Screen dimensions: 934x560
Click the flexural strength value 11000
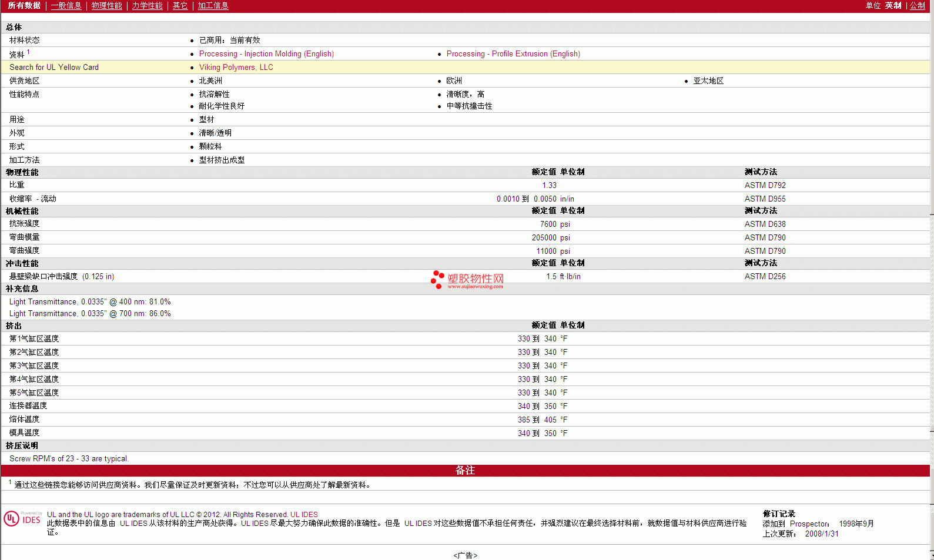coord(546,251)
